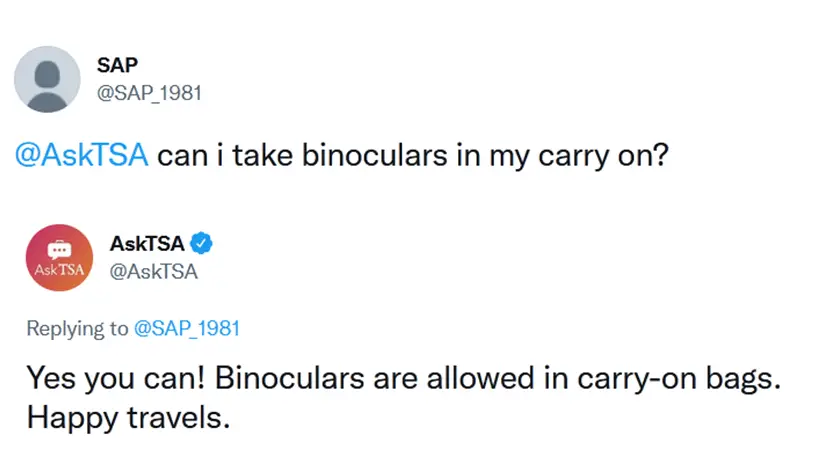Viewport: 834px width, 463px height.
Task: Click the blue verified checkmark badge
Action: coord(202,243)
